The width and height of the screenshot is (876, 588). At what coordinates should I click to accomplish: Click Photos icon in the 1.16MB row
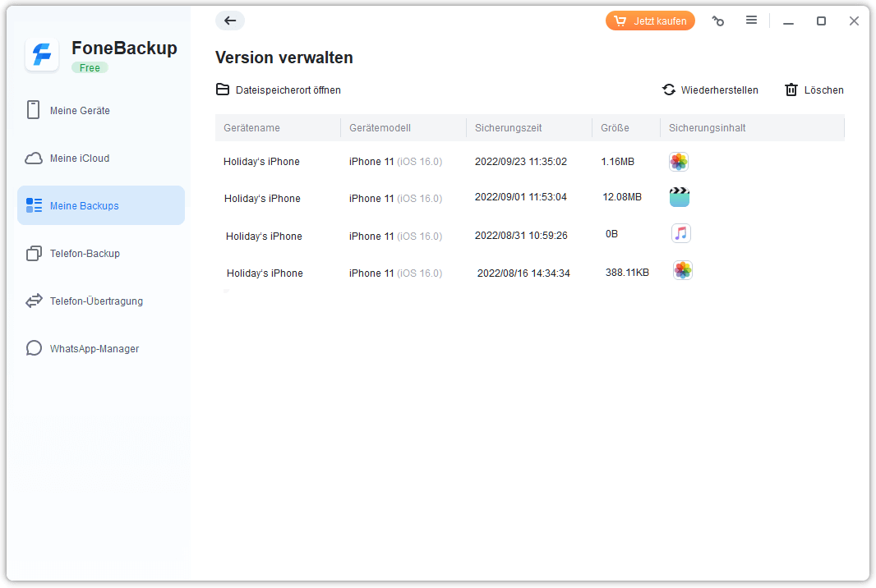click(679, 162)
